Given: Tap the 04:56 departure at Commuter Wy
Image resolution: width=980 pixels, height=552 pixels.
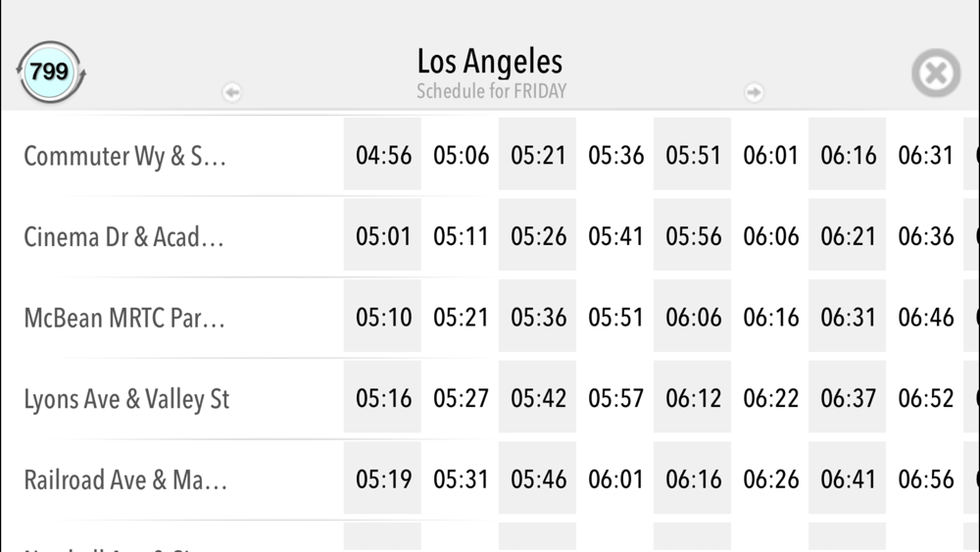Looking at the screenshot, I should pos(383,156).
